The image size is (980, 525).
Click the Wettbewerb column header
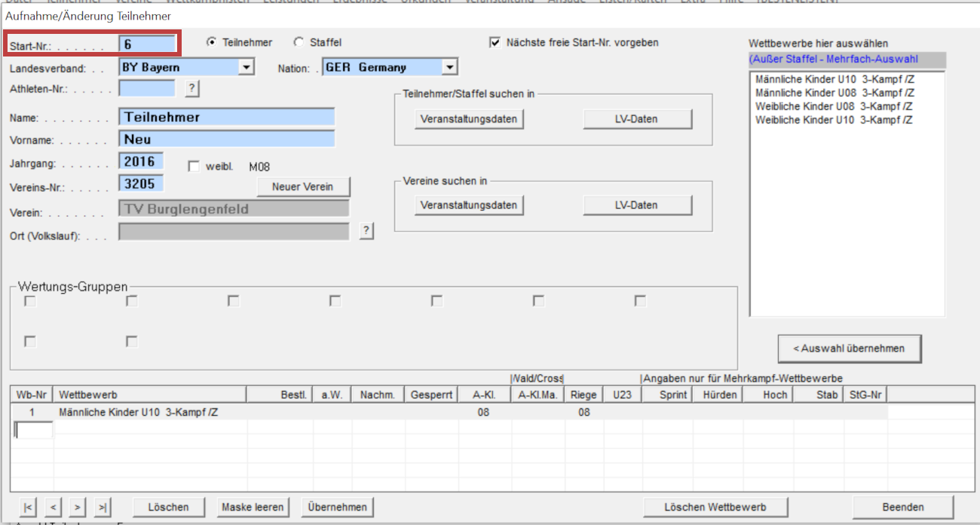[x=150, y=395]
